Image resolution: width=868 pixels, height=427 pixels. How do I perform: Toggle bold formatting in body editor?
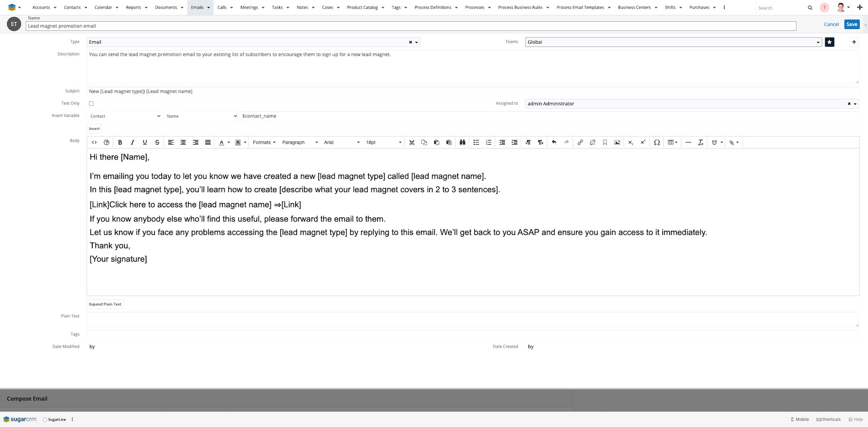pyautogui.click(x=120, y=142)
